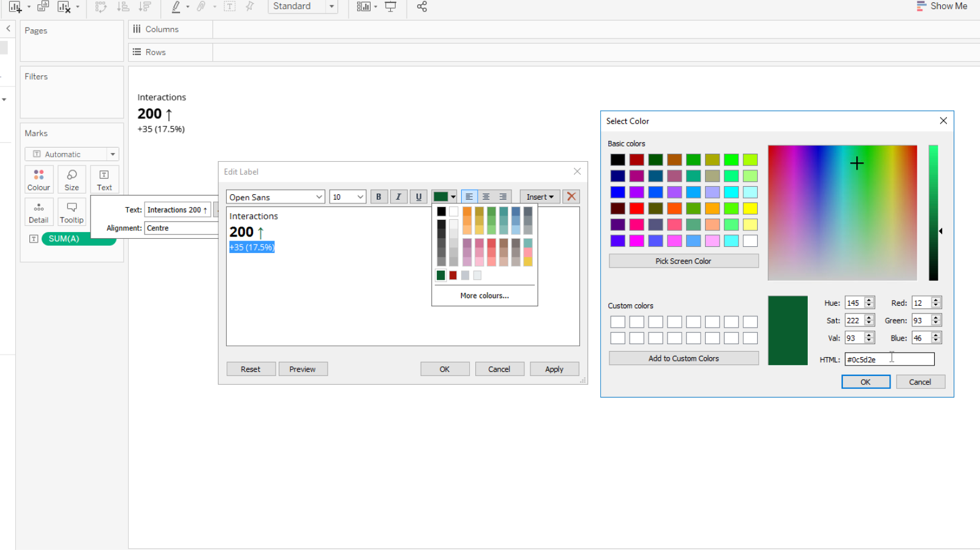Open the Show Me panel

point(942,6)
